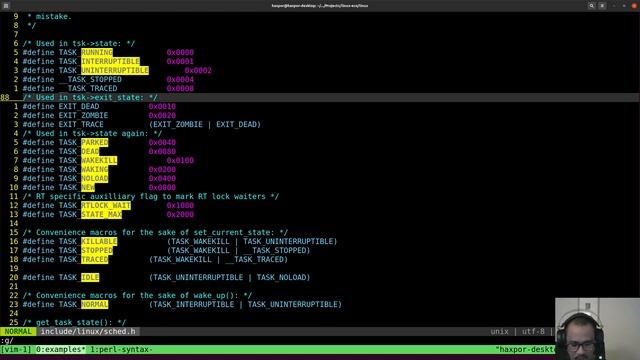Click highlighted RTLOCK_WAIT in TASK_RTLOCK_WAIT
This screenshot has height=360, width=640.
pos(106,205)
